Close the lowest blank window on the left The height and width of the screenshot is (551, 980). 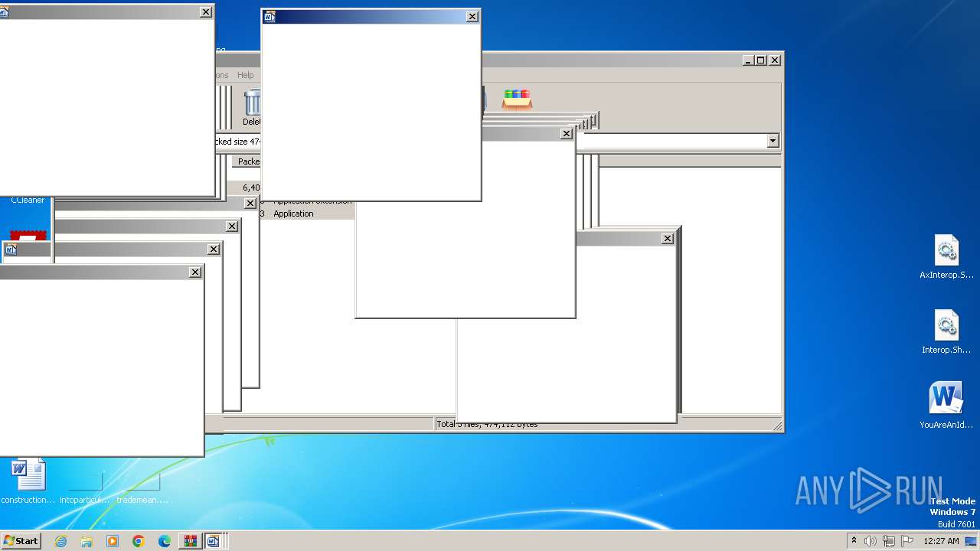tap(195, 272)
